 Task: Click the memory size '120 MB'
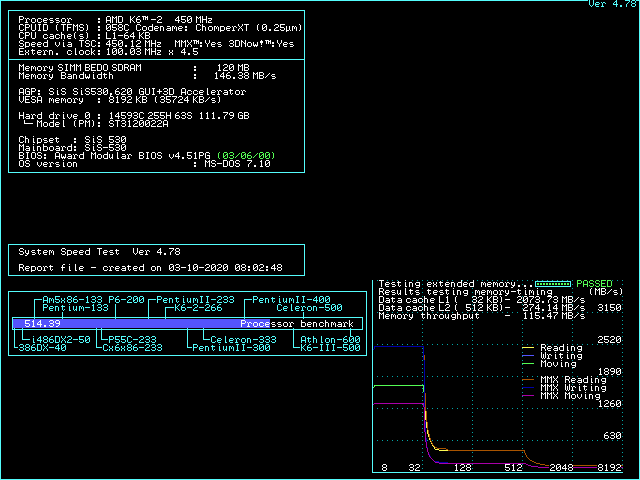point(233,68)
